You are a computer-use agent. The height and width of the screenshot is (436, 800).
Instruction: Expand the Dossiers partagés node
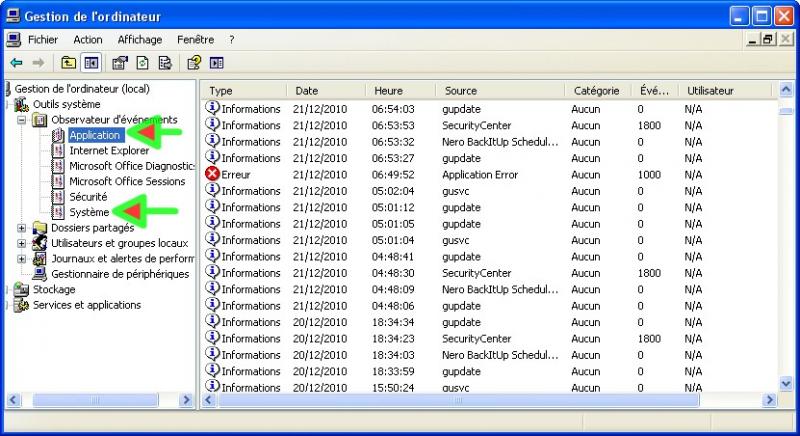(x=23, y=228)
